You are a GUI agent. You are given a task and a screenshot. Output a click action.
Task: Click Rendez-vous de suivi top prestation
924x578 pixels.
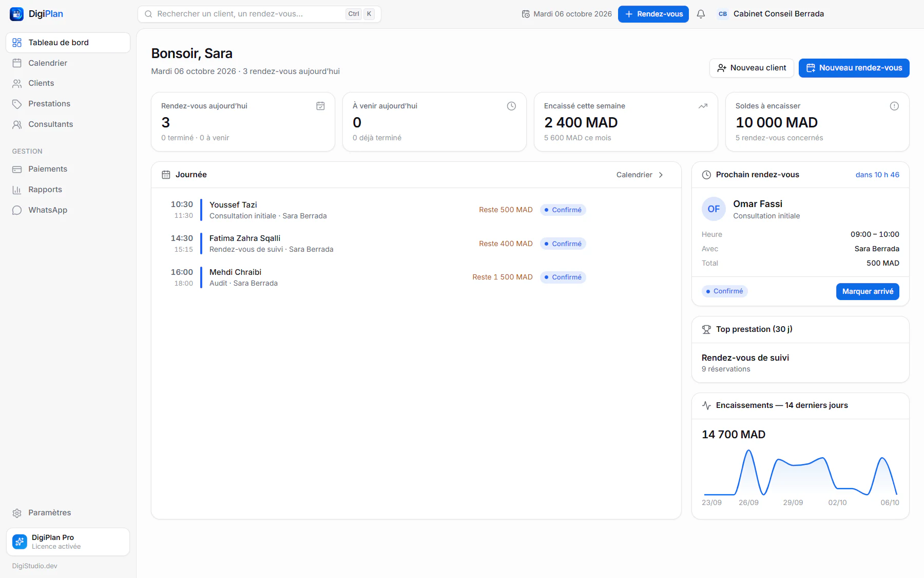point(745,358)
